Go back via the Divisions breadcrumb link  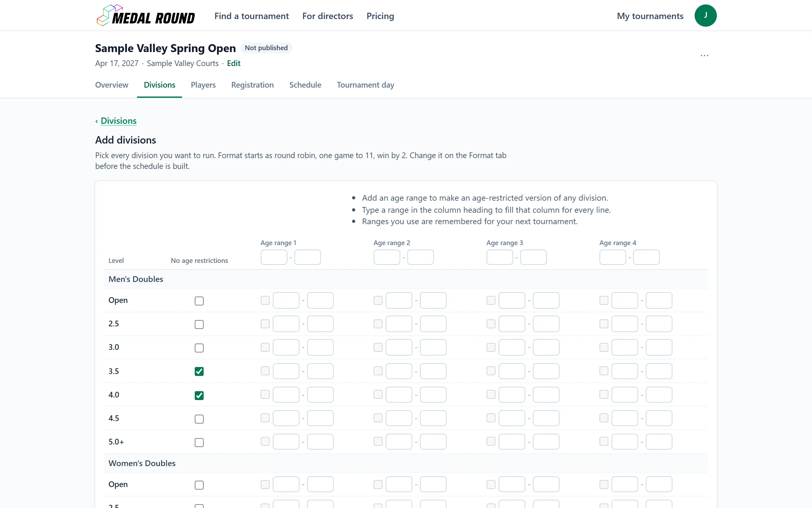[x=118, y=121]
